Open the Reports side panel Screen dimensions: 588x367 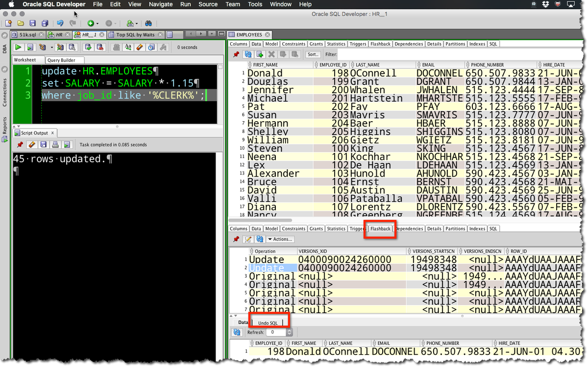tap(5, 129)
